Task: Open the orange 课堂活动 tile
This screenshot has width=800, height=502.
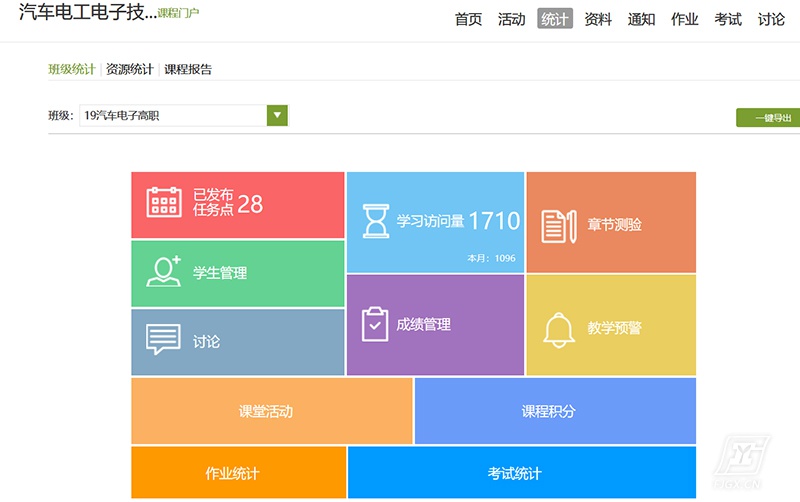Action: tap(271, 411)
